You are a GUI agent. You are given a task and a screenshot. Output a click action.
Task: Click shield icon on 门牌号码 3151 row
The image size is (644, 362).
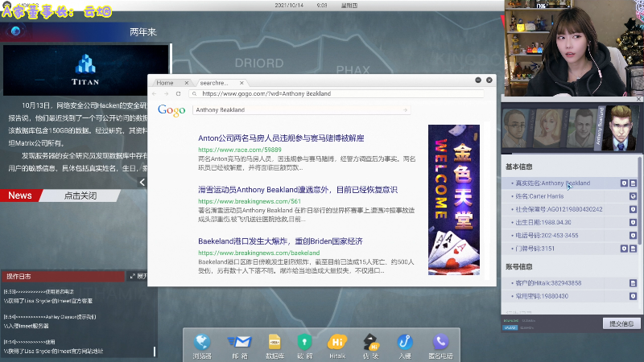coord(624,249)
